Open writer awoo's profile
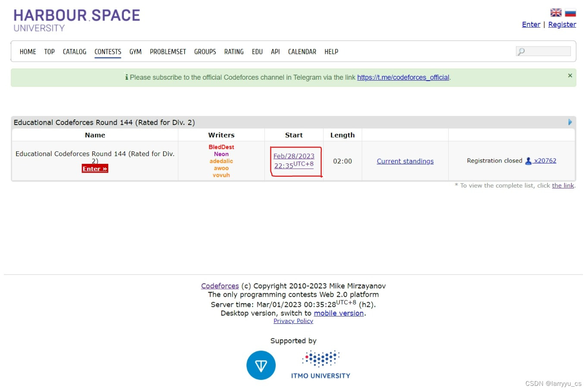Viewport: 588px width, 391px height. [221, 168]
